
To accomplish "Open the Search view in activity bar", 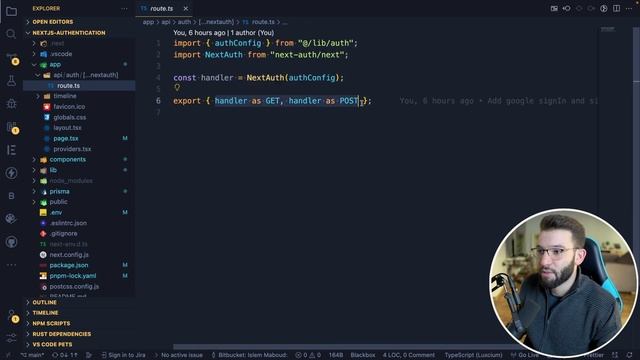I will [x=11, y=34].
